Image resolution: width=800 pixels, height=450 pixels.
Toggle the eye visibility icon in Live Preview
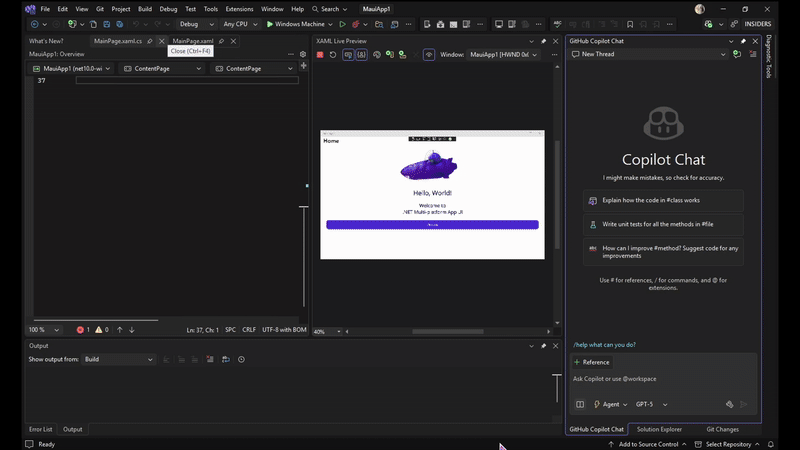(429, 55)
